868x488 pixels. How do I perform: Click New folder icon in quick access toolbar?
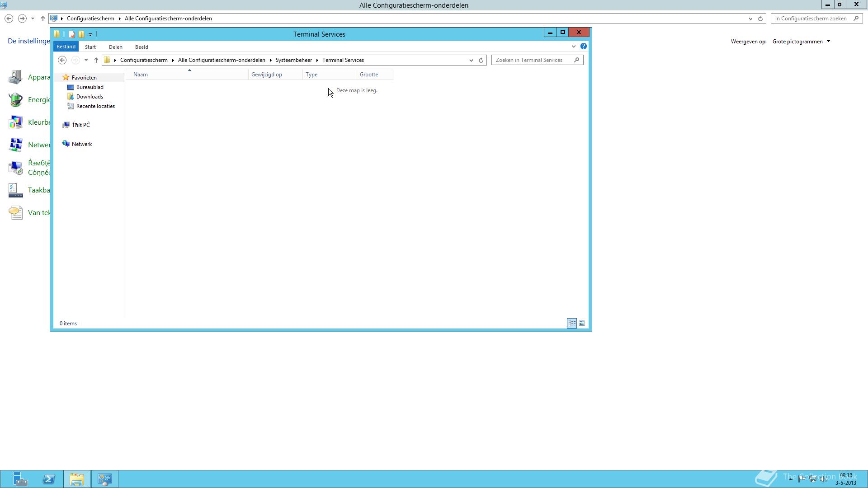pos(81,34)
